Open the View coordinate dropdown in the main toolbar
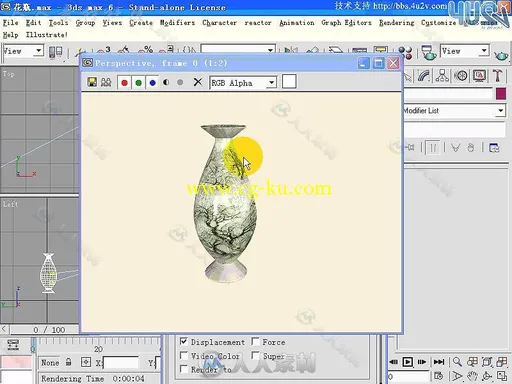Viewport: 512px width, 384px height. [x=23, y=51]
